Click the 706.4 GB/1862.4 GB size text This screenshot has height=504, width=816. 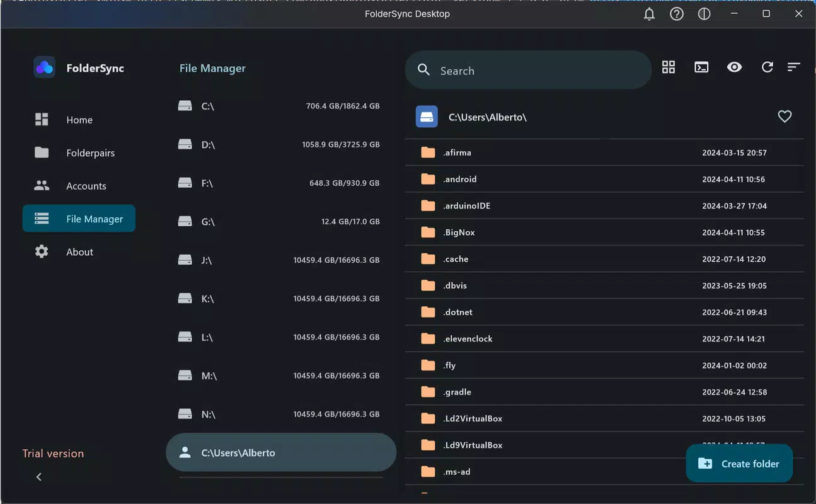[x=343, y=106]
